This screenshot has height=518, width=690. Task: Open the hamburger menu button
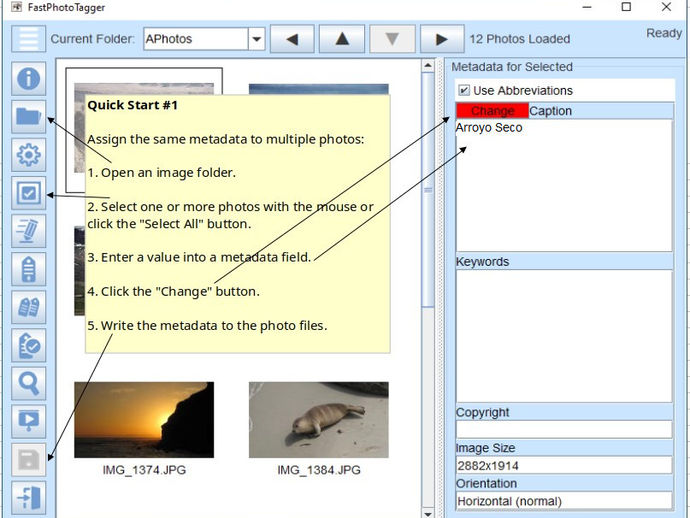[29, 39]
